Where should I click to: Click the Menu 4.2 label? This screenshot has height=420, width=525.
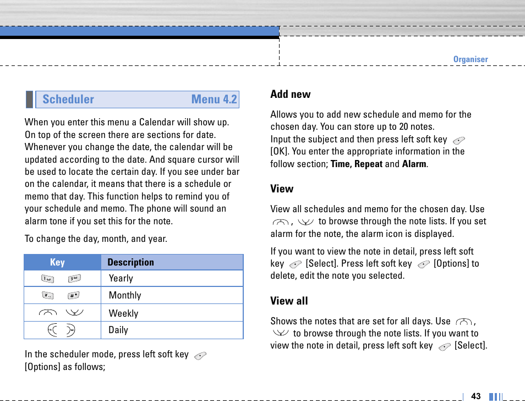[214, 100]
